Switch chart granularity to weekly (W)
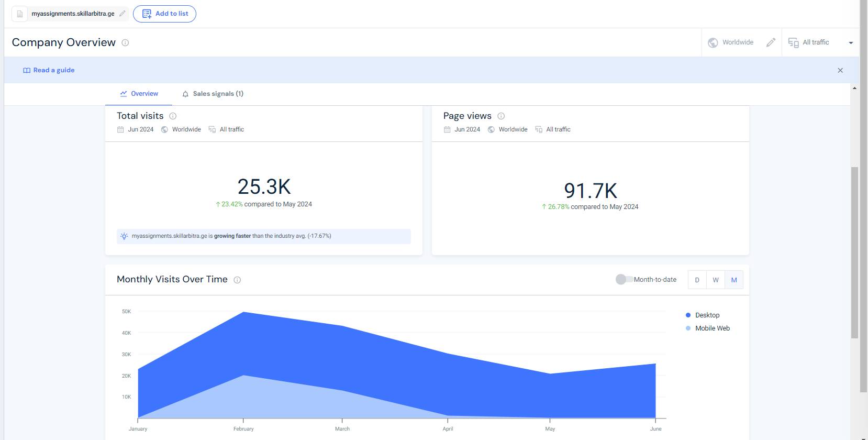The width and height of the screenshot is (868, 440). tap(716, 280)
